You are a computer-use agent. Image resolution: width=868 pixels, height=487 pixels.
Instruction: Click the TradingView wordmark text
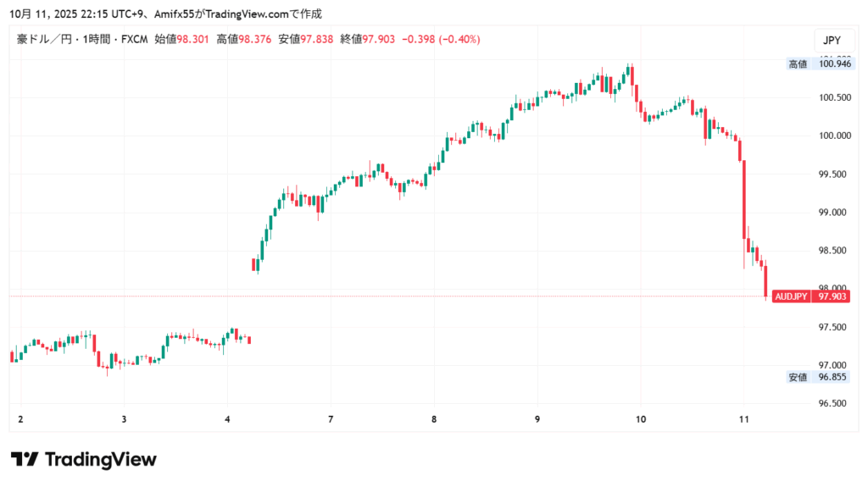pos(100,460)
